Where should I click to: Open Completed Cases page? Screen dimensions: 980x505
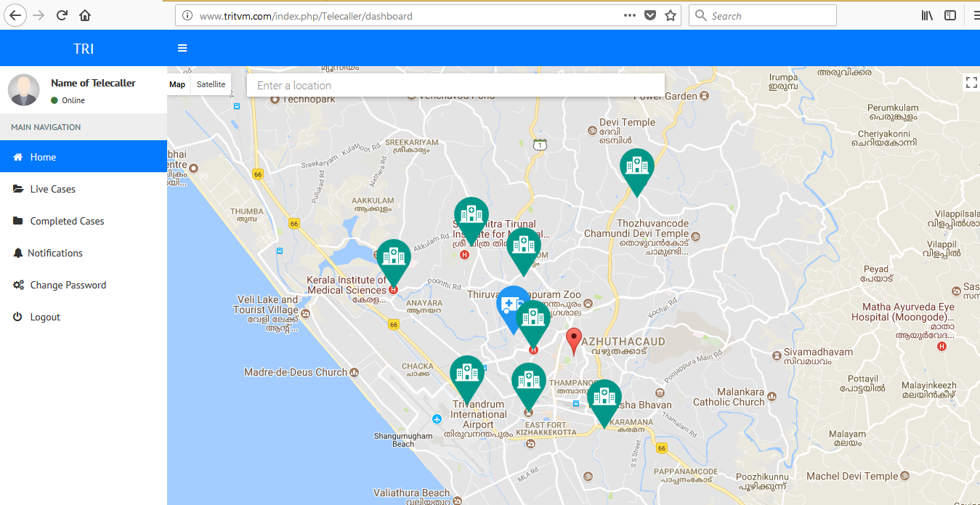67,221
